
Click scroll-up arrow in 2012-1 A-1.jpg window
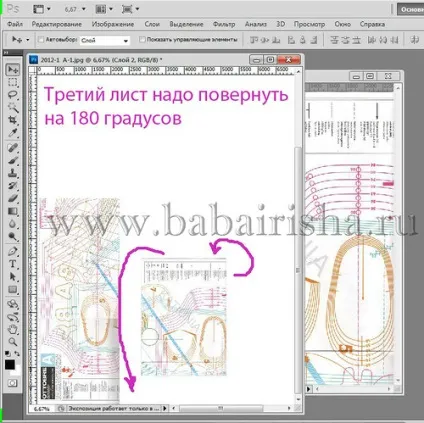click(x=298, y=72)
